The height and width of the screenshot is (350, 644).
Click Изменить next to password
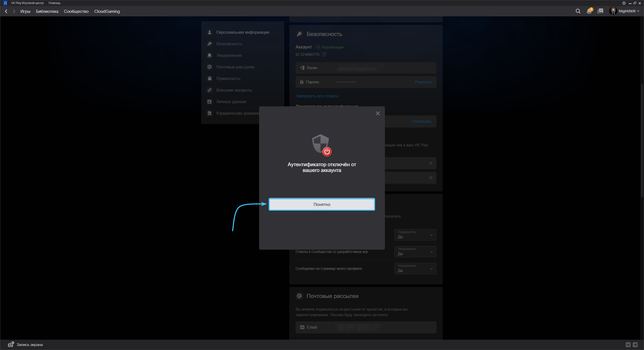[x=423, y=82]
